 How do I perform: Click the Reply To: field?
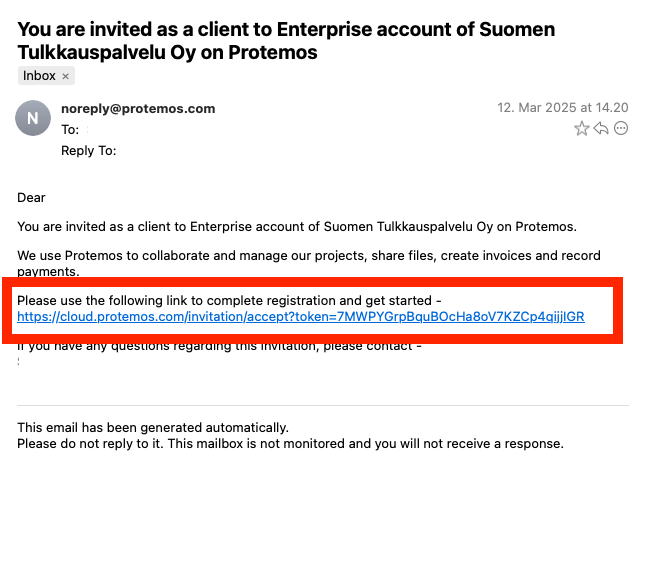89,151
